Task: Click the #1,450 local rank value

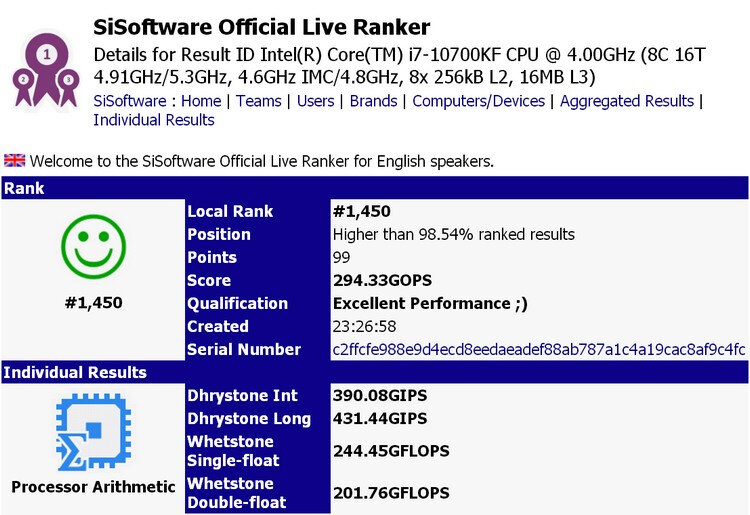Action: (x=362, y=211)
